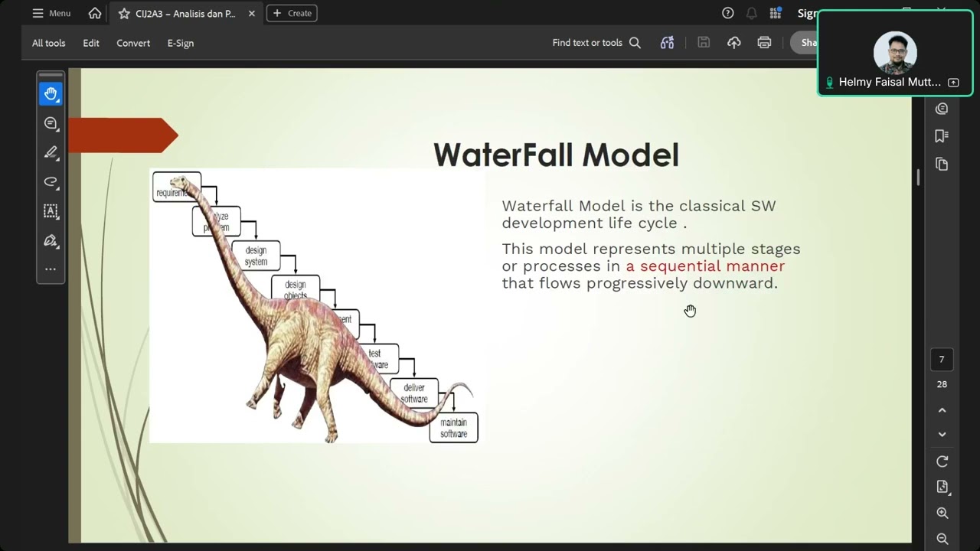Click the "maintain software" box in diagram
Screen dimensions: 980x551
[x=453, y=428]
